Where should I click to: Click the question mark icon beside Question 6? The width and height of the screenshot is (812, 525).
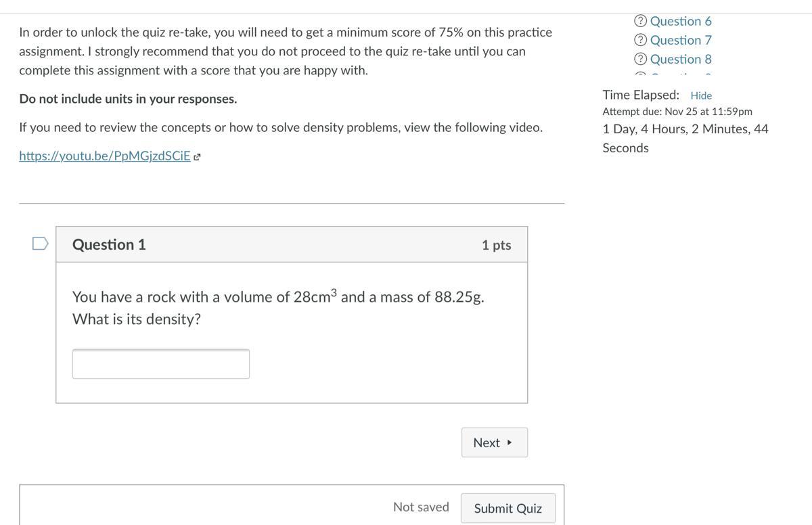640,21
